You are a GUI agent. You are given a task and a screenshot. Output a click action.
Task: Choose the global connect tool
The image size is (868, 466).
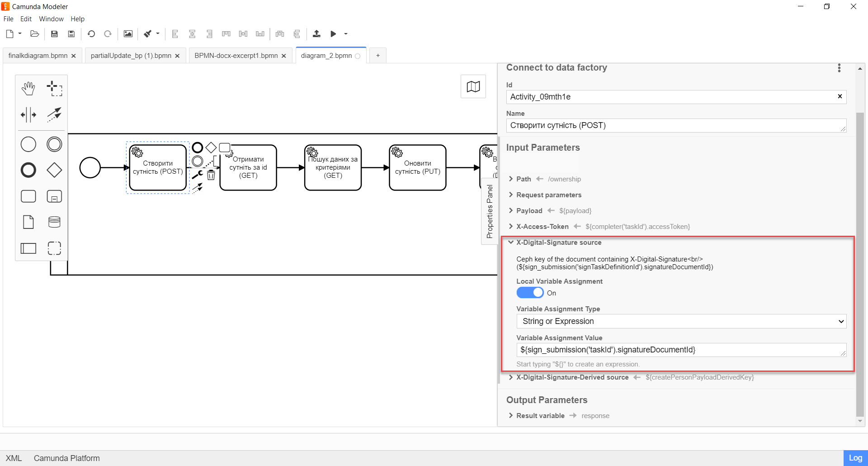pyautogui.click(x=54, y=115)
